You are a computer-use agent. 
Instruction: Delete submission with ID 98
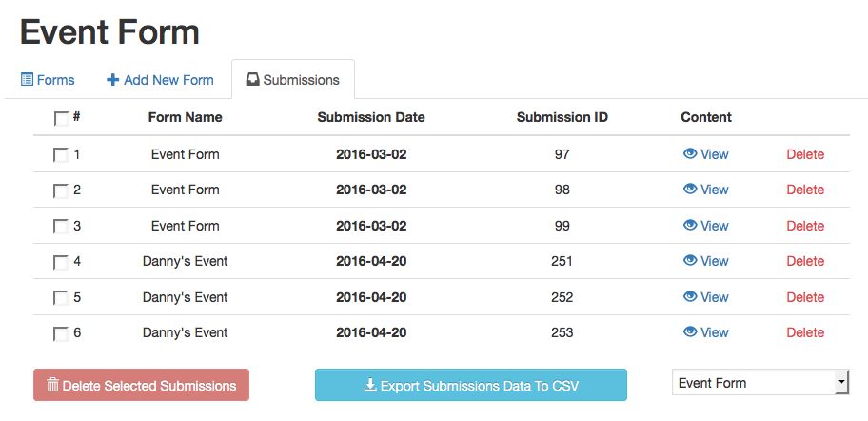pyautogui.click(x=805, y=190)
